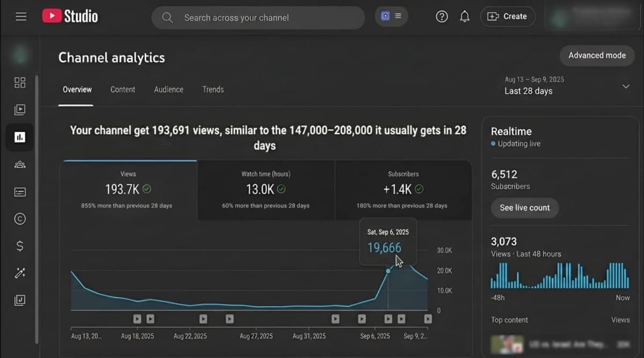Open the notifications bell

tap(465, 17)
